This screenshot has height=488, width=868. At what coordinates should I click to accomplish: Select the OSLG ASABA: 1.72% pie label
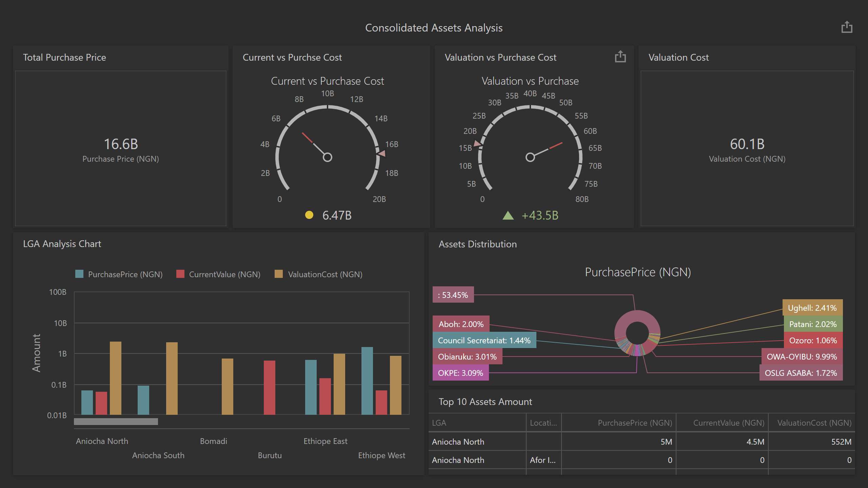801,373
